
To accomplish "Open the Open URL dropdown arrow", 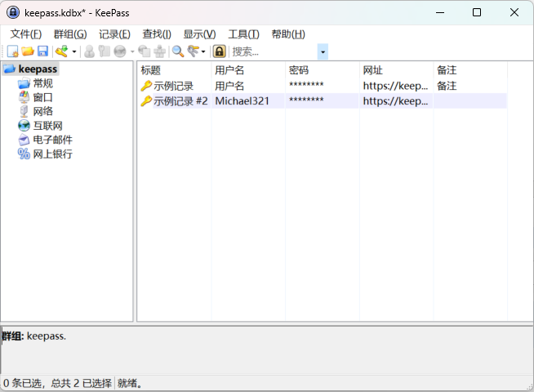I will tap(132, 51).
